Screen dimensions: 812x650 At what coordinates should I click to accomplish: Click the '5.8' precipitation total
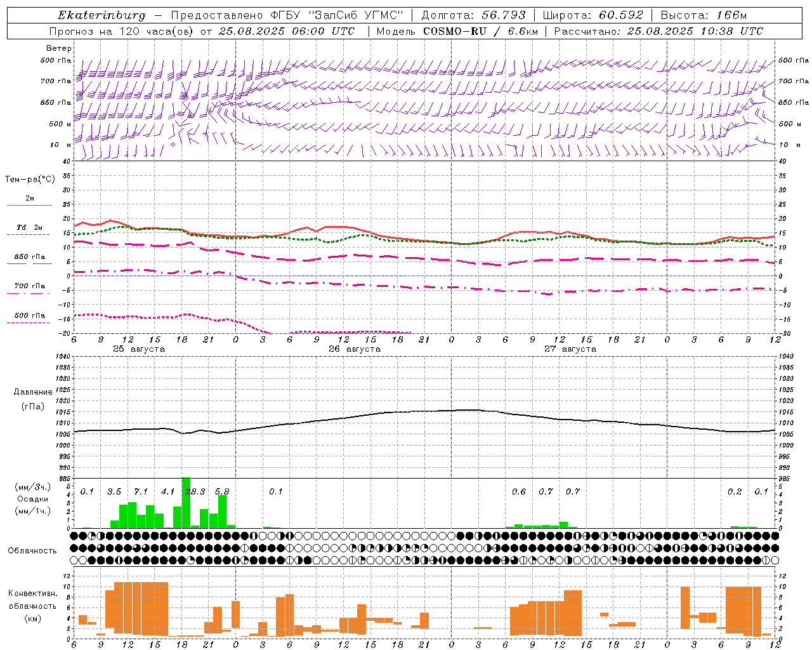point(222,491)
